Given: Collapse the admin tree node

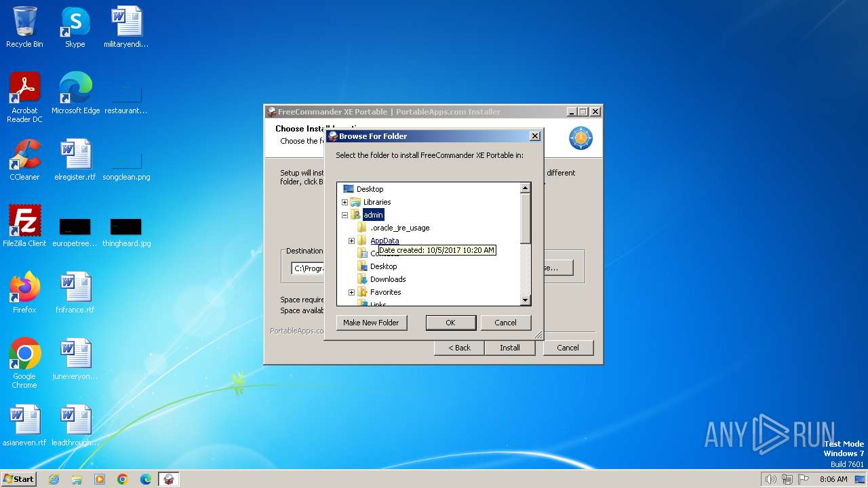Looking at the screenshot, I should (344, 215).
